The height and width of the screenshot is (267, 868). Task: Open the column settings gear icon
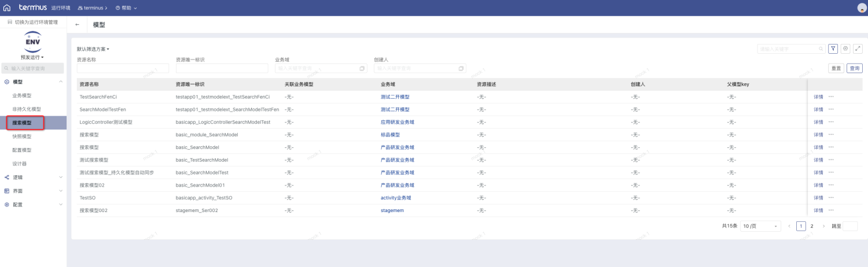click(845, 49)
